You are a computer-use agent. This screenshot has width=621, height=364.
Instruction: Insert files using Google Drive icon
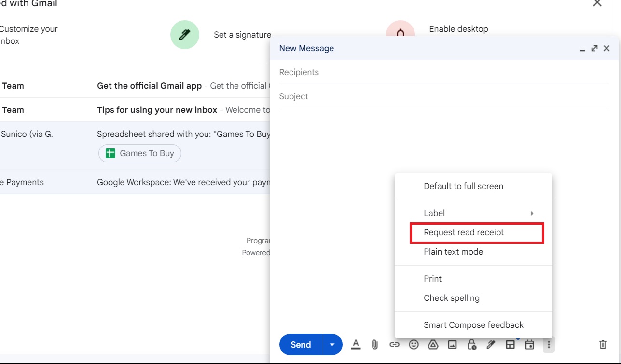pos(433,344)
